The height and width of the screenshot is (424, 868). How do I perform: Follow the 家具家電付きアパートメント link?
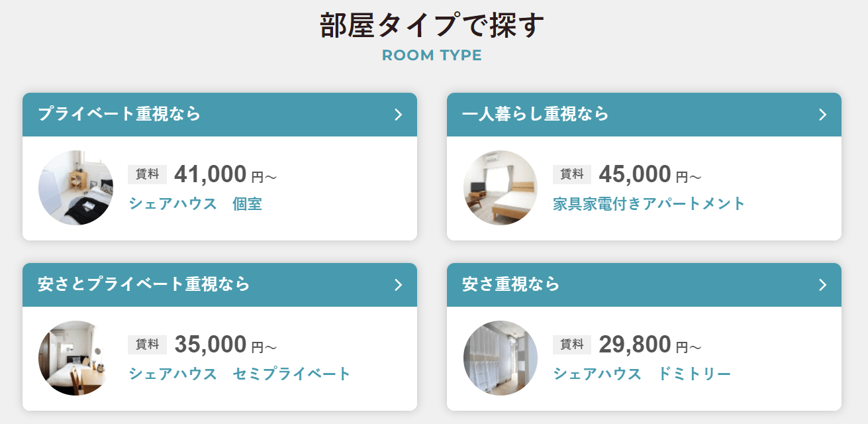point(649,203)
